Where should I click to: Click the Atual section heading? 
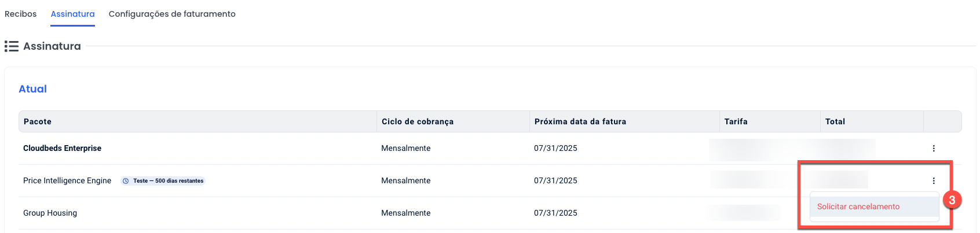32,89
